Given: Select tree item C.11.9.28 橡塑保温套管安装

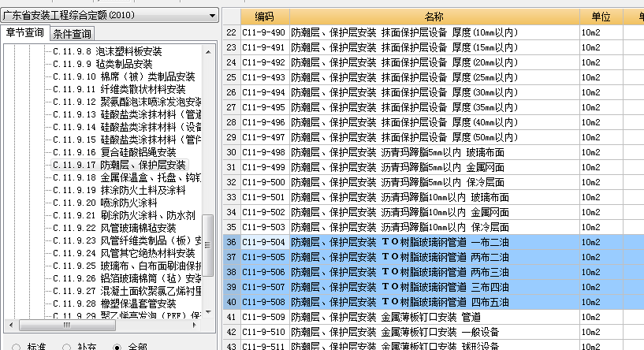Looking at the screenshot, I should [x=114, y=304].
